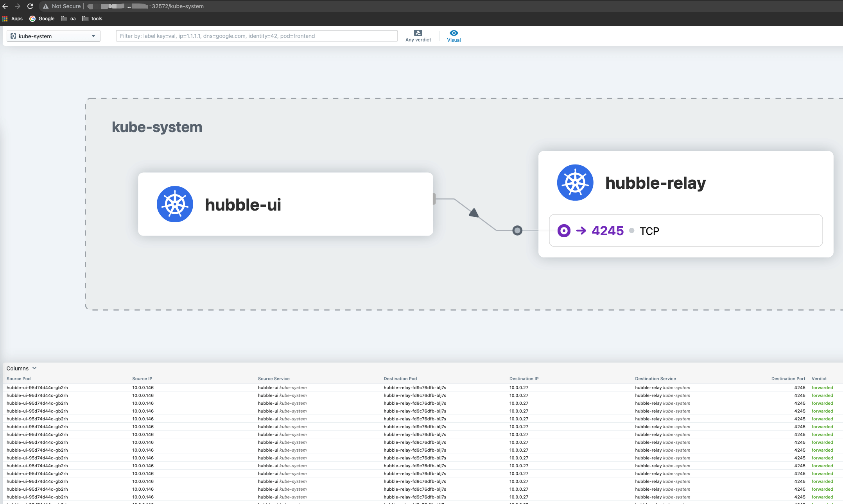Screen dimensions: 843x504
Task: Click the hubble-relay Kubernetes wheel icon
Action: coord(575,182)
